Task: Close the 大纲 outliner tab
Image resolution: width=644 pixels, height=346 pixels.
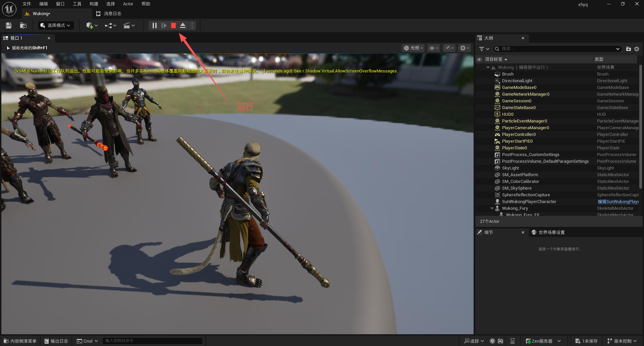Action: coord(523,38)
